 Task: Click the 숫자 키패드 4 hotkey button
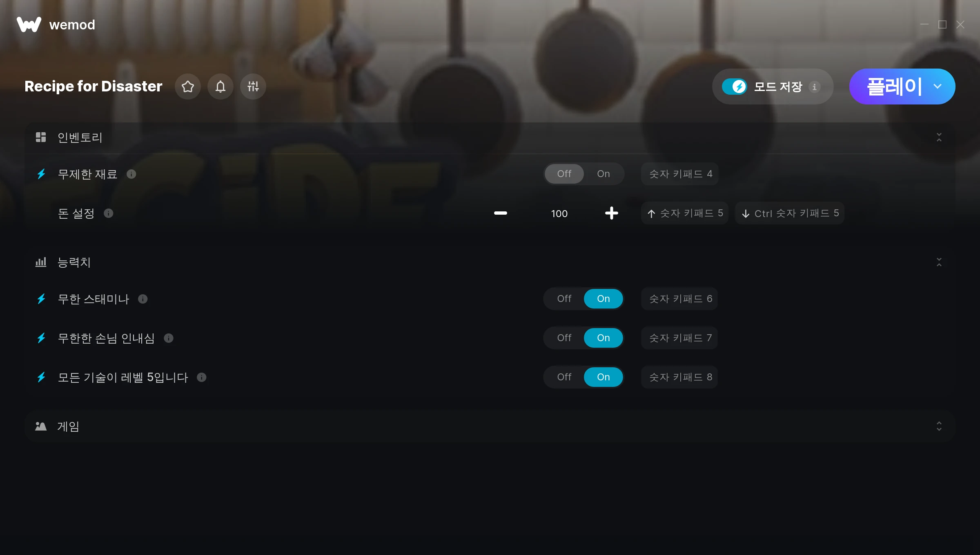(x=680, y=174)
